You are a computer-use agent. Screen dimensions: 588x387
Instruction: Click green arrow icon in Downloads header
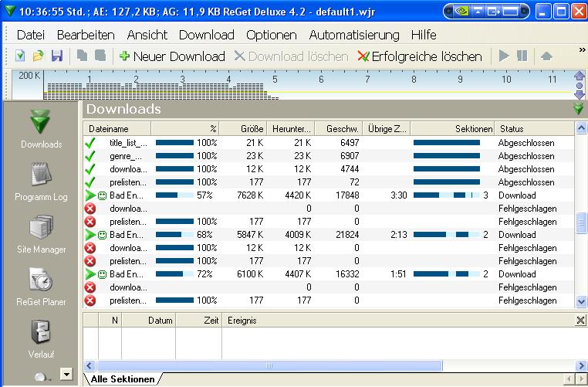click(579, 109)
